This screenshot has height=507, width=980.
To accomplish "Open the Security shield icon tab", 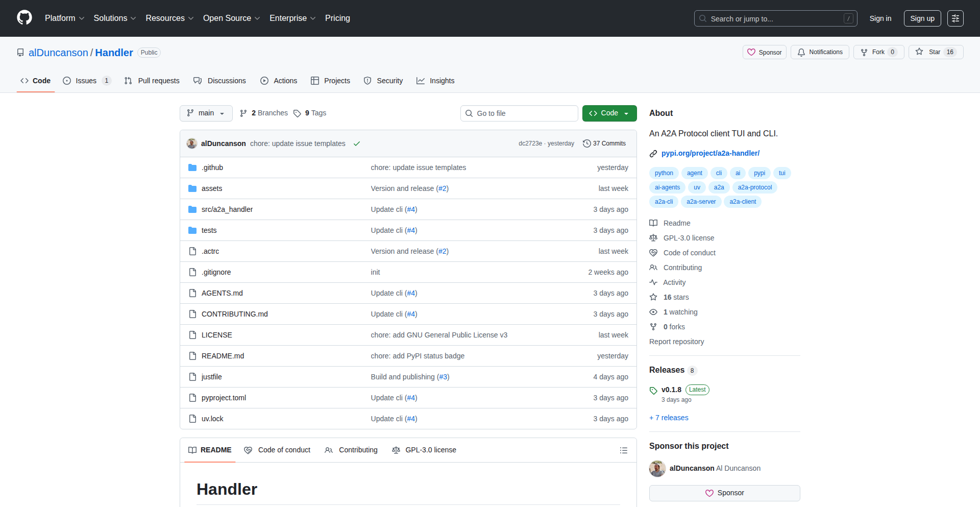I will 367,81.
